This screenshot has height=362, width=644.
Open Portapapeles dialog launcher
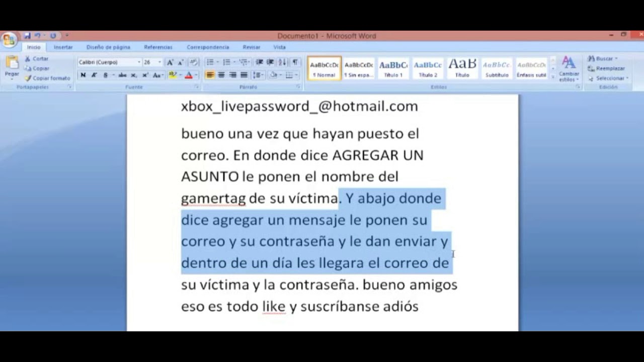69,87
